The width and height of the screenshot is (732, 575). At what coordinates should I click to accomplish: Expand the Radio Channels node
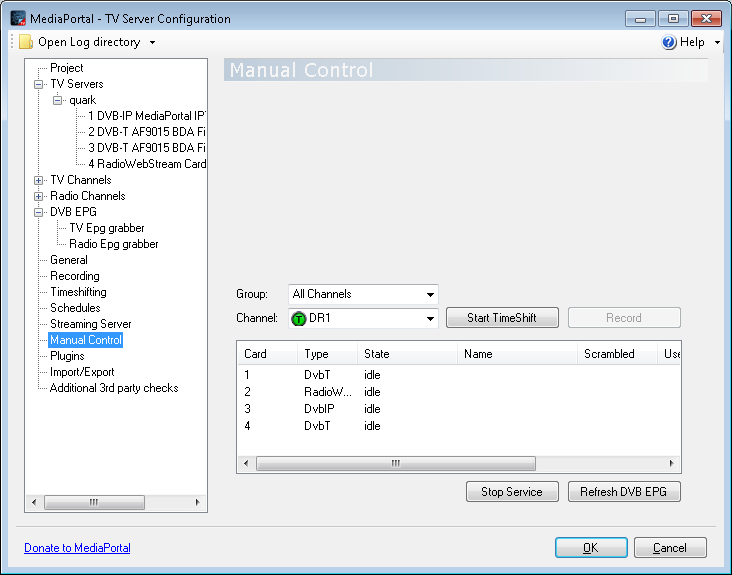[39, 196]
